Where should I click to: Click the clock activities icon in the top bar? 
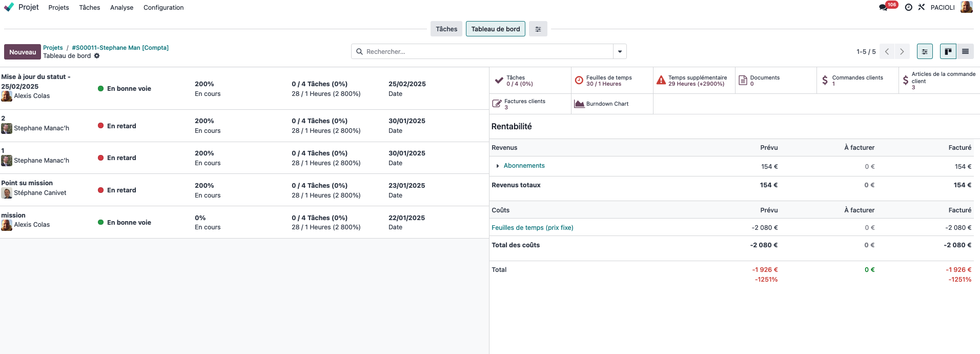[908, 8]
